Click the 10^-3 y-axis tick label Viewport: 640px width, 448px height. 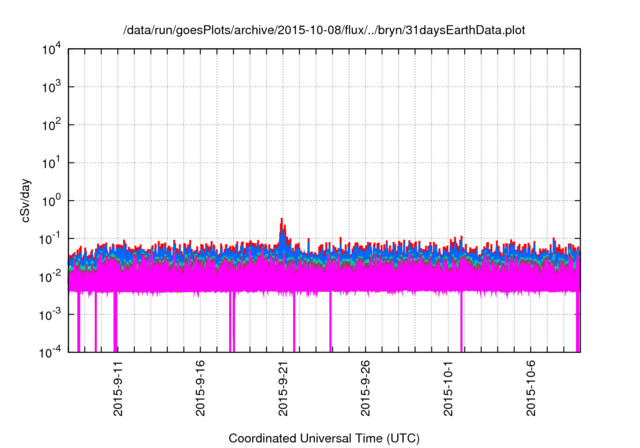(50, 315)
